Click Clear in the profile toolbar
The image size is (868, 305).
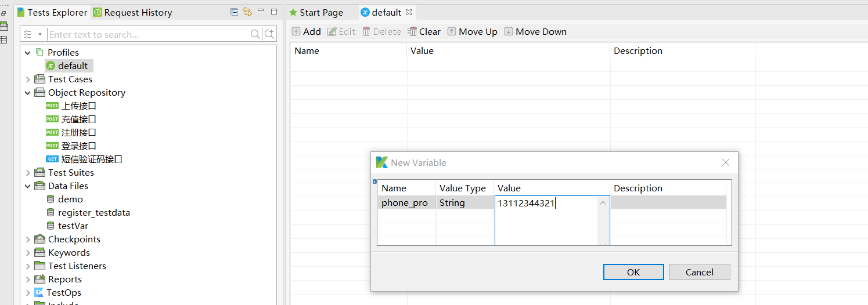pos(424,32)
